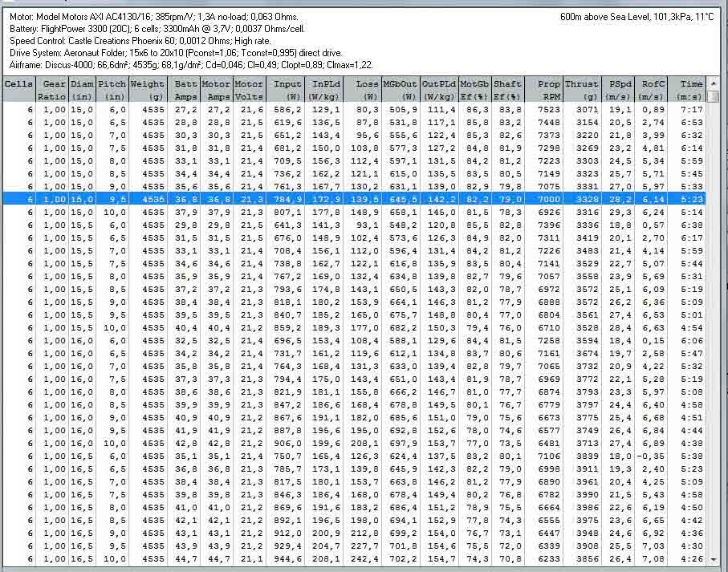Click the scrollbar down arrow
Image resolution: width=728 pixels, height=572 pixels.
(714, 559)
